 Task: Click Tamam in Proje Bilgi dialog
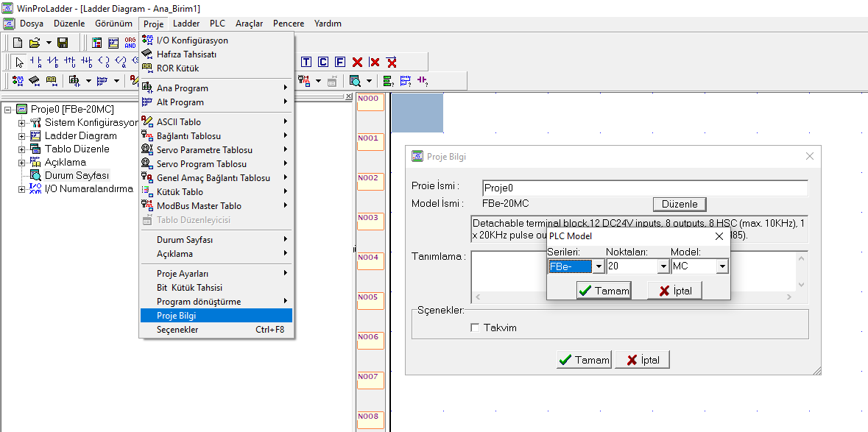tap(584, 360)
